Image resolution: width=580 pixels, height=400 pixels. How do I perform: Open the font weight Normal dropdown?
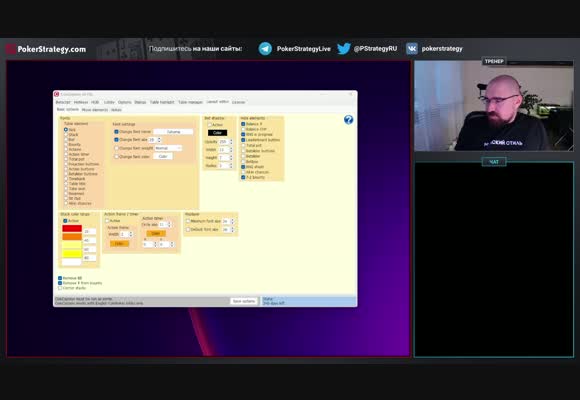point(168,148)
